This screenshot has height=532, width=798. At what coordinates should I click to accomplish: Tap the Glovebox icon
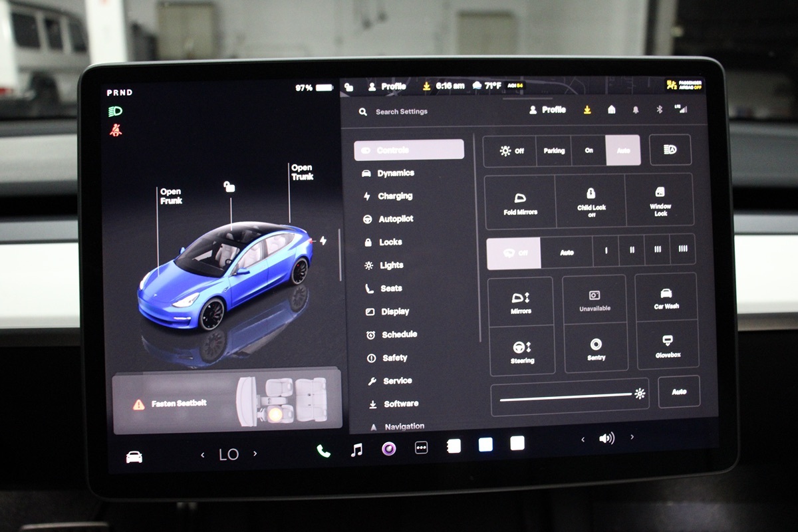(x=667, y=346)
